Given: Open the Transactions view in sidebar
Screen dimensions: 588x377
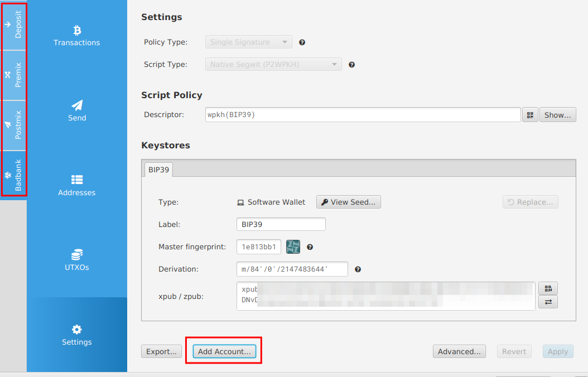Looking at the screenshot, I should pos(77,36).
